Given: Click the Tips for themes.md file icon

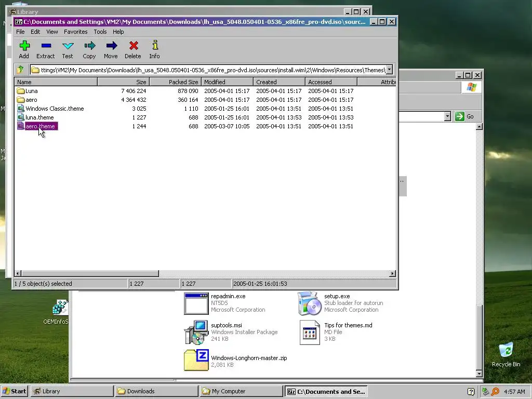Looking at the screenshot, I should tap(310, 332).
